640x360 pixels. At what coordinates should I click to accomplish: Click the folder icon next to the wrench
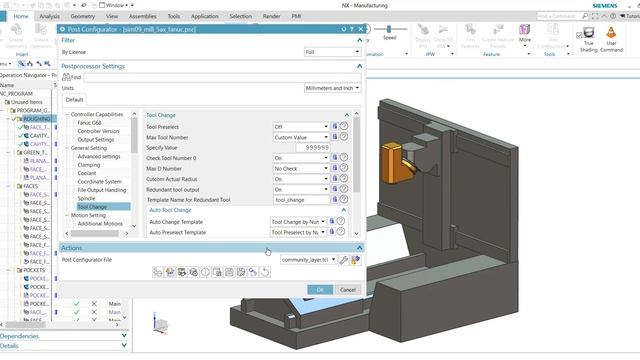[x=356, y=260]
